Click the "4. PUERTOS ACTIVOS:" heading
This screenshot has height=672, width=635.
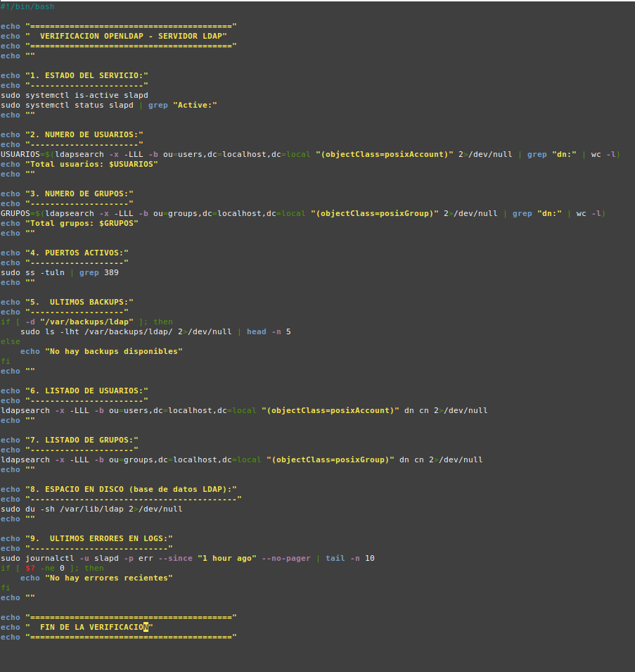[77, 253]
